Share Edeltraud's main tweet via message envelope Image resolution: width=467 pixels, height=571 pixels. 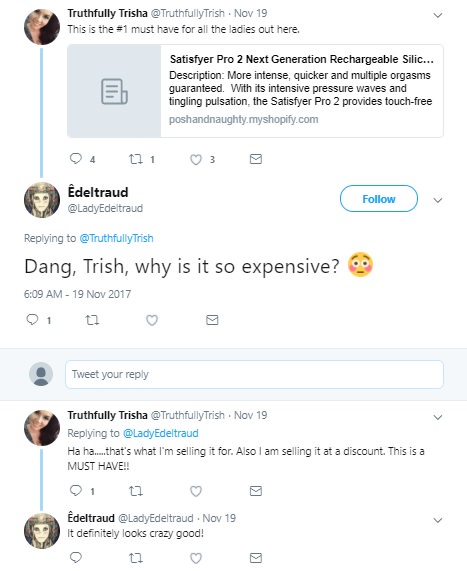click(212, 320)
